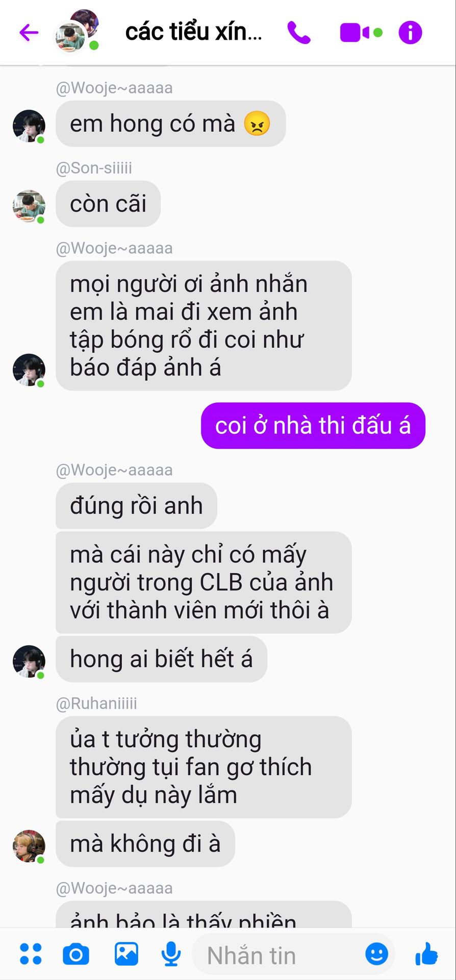Open group title 'các tiểu xín...'
The image size is (456, 980).
coord(194,32)
